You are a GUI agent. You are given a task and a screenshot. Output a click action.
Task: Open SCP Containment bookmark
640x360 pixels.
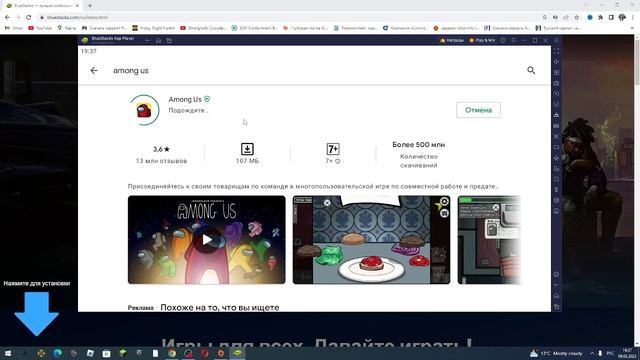254,28
